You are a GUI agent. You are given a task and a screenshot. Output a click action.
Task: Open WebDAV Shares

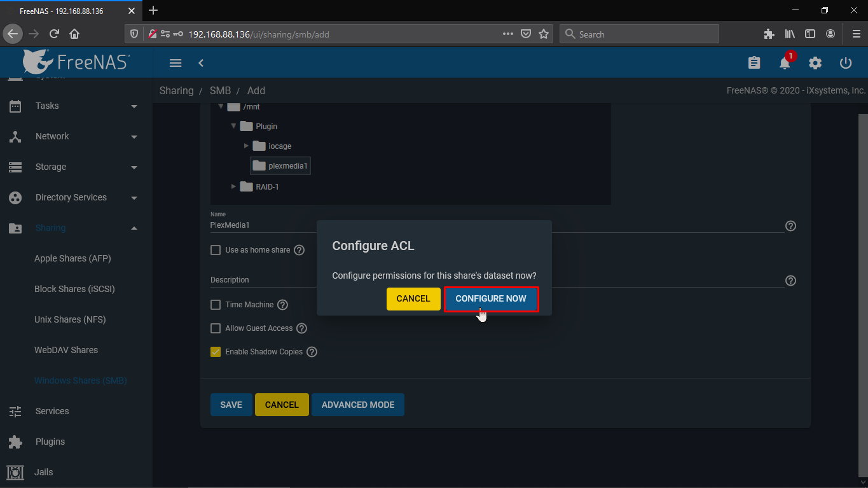(66, 350)
